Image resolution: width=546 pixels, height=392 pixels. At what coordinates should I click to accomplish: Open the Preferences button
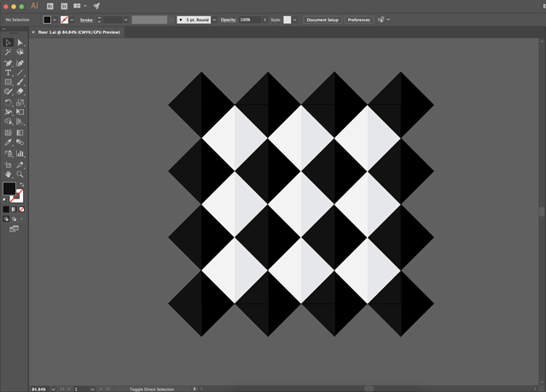pyautogui.click(x=358, y=20)
